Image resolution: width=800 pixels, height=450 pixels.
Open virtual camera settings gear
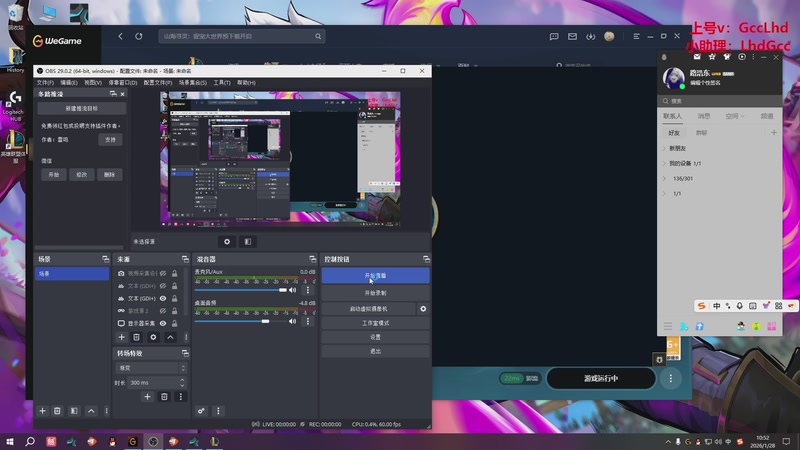coord(423,309)
